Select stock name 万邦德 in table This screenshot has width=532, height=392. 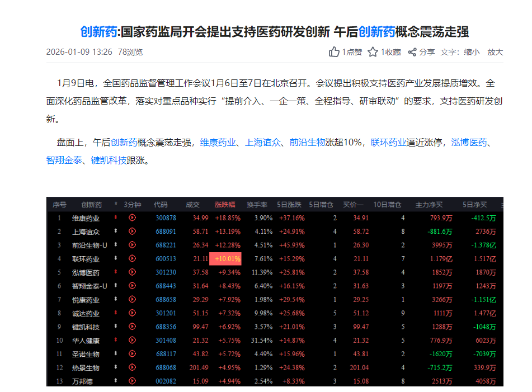tap(82, 381)
